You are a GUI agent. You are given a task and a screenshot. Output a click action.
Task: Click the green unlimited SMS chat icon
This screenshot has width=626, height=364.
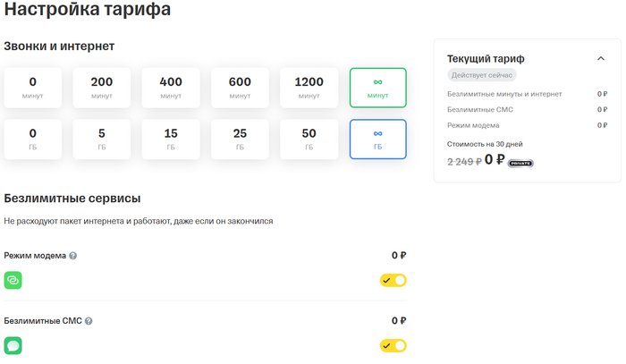coord(13,345)
